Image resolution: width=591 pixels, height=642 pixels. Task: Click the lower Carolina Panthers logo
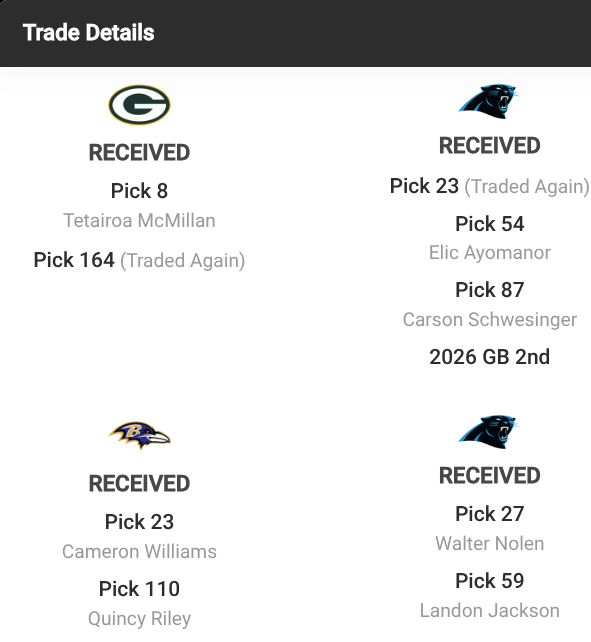click(489, 432)
